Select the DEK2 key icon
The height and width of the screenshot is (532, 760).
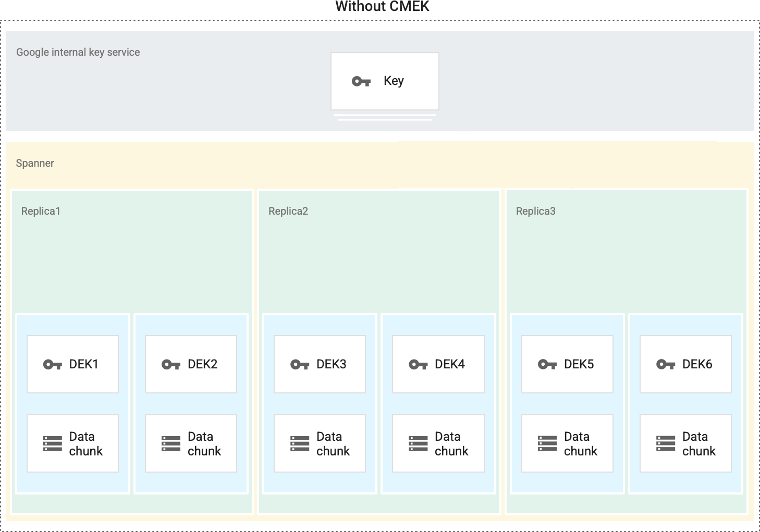170,364
